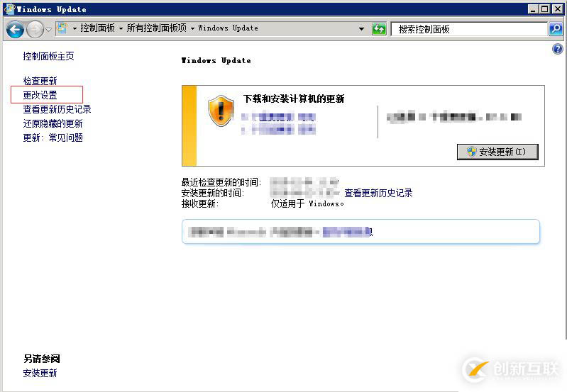Open help with the question mark icon
The height and width of the screenshot is (392, 567).
558,49
